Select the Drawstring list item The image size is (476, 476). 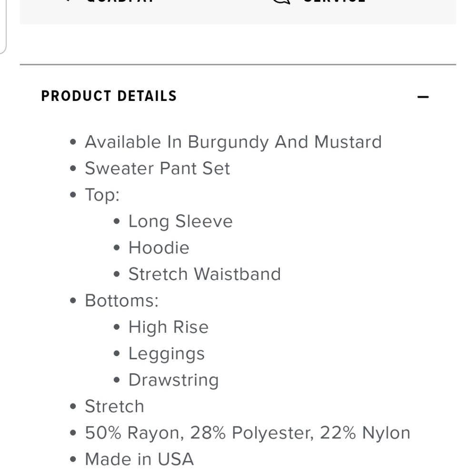tap(173, 380)
